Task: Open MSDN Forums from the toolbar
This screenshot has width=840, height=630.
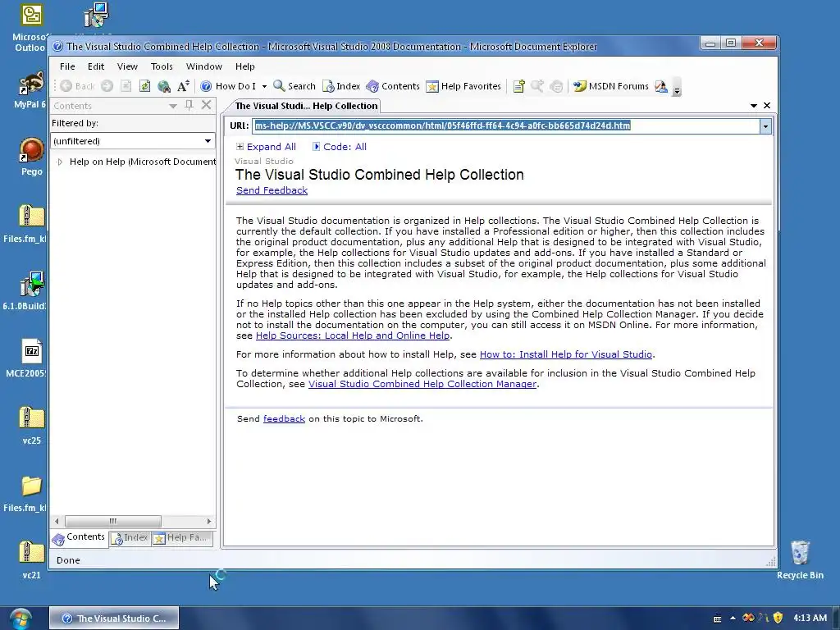Action: (610, 86)
